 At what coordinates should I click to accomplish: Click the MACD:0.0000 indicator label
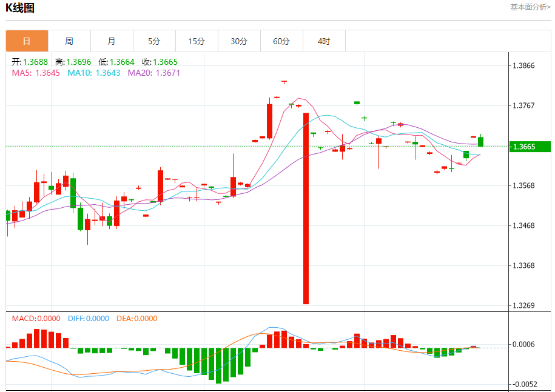pos(36,319)
